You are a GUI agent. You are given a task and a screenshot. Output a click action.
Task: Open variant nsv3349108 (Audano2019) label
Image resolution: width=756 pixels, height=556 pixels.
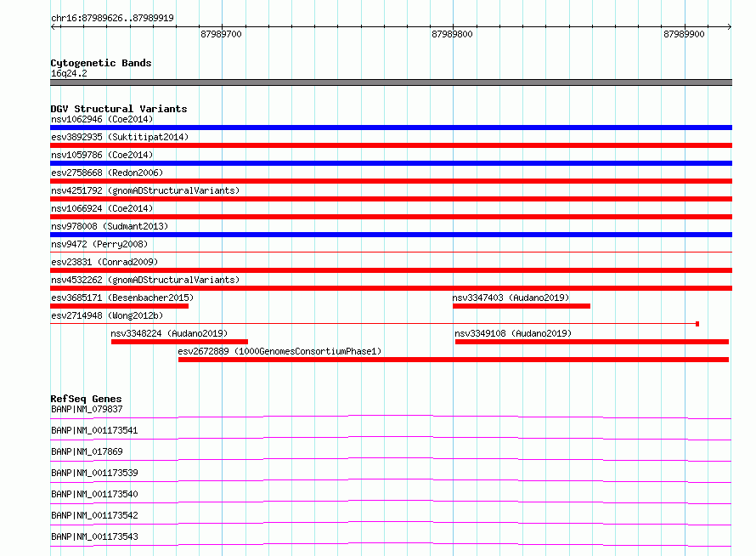pos(513,333)
